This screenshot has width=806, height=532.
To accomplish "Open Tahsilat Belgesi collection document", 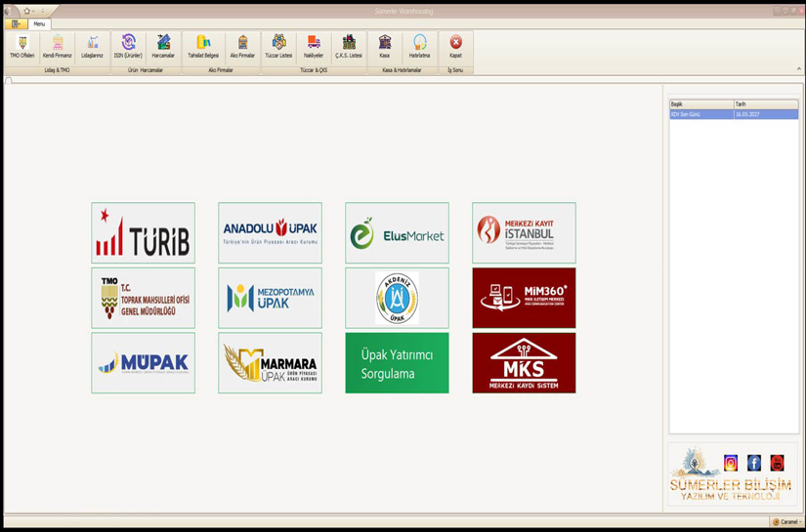I will tap(203, 47).
